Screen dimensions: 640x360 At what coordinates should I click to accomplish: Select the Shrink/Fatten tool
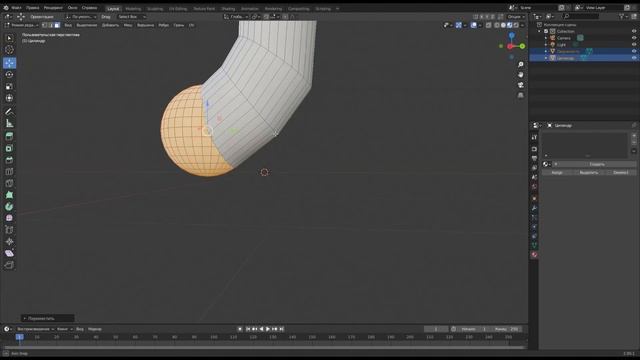click(9, 242)
